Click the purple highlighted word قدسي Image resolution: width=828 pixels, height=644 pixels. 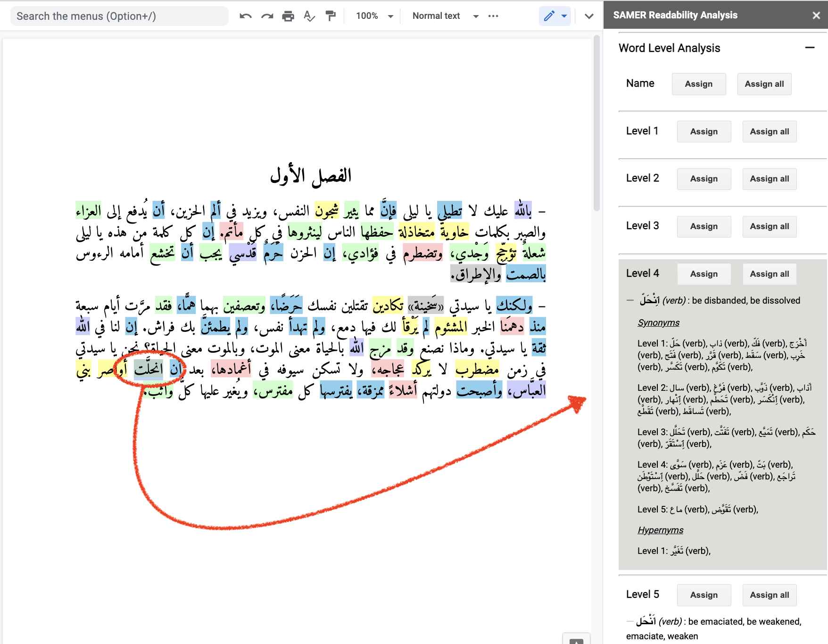243,254
